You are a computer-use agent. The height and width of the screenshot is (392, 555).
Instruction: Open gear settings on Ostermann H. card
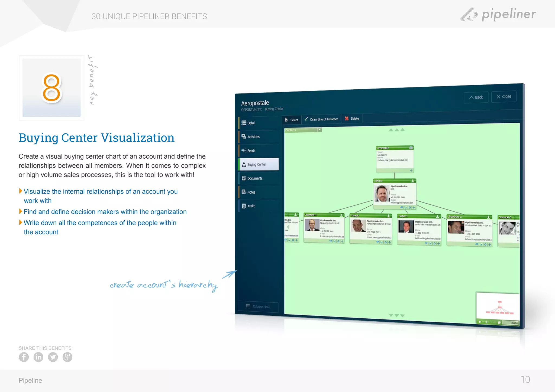pyautogui.click(x=338, y=241)
